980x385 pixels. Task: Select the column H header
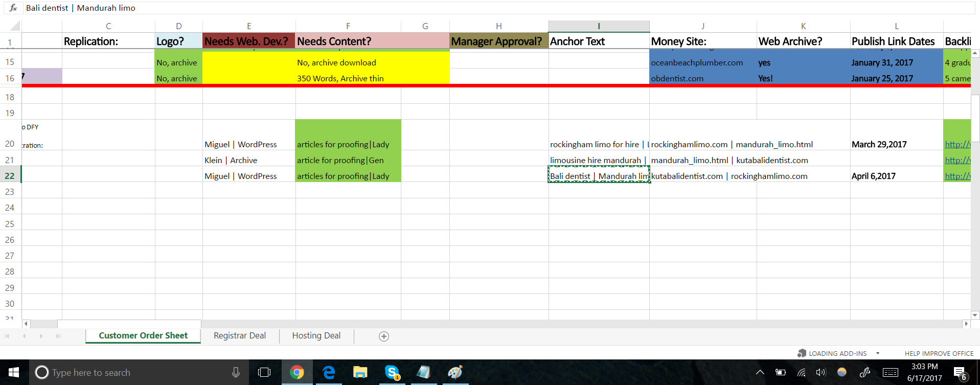(498, 26)
